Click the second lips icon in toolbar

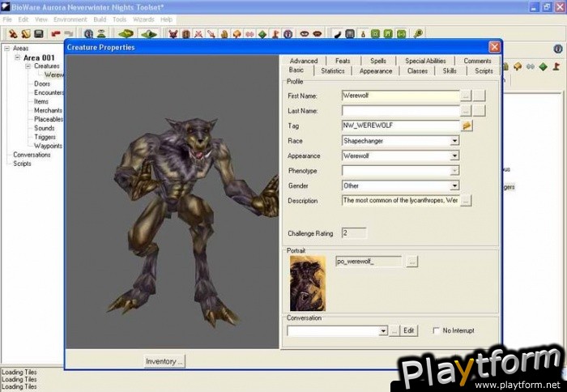click(x=318, y=34)
